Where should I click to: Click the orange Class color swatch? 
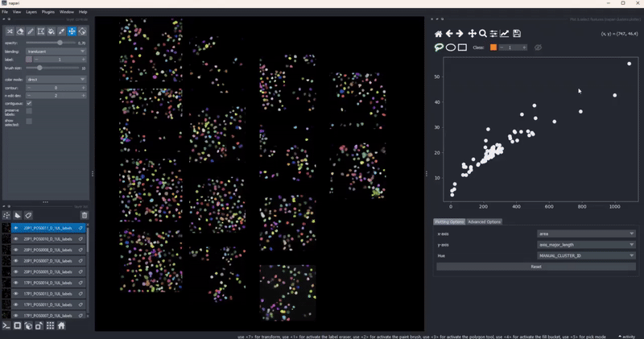[493, 48]
